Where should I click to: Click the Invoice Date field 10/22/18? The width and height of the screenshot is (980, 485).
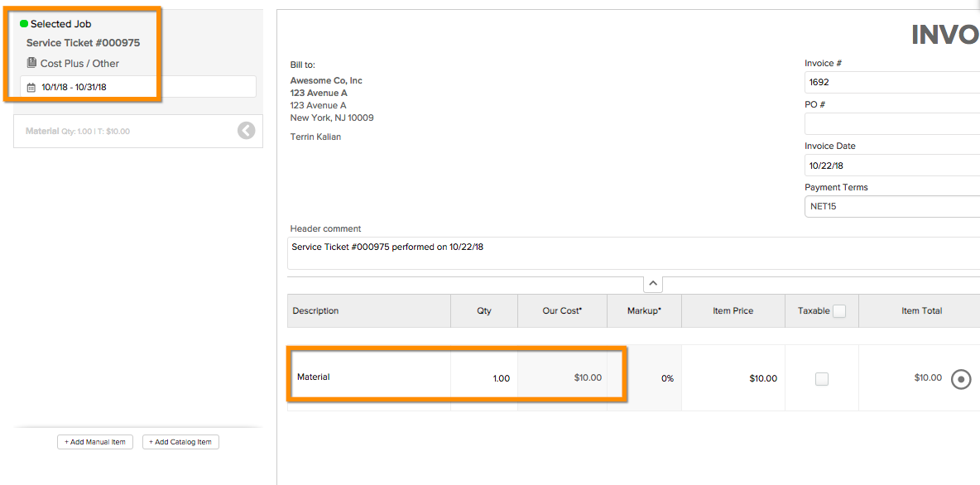click(x=892, y=166)
